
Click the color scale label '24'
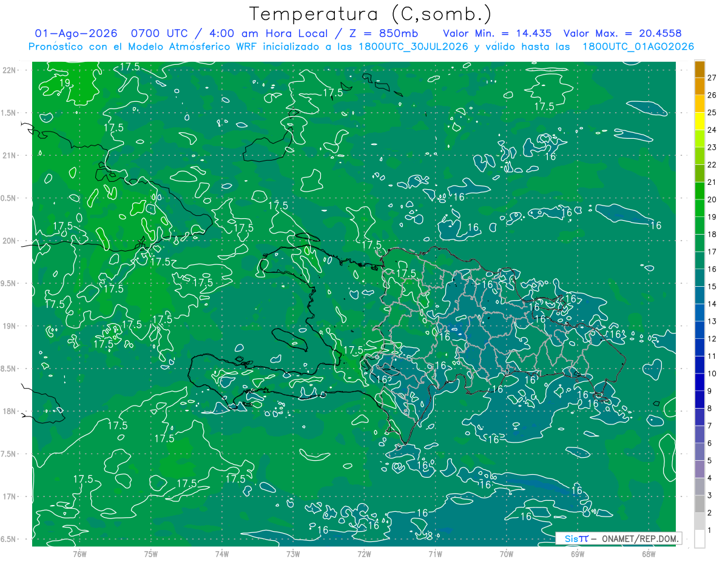[x=712, y=130]
